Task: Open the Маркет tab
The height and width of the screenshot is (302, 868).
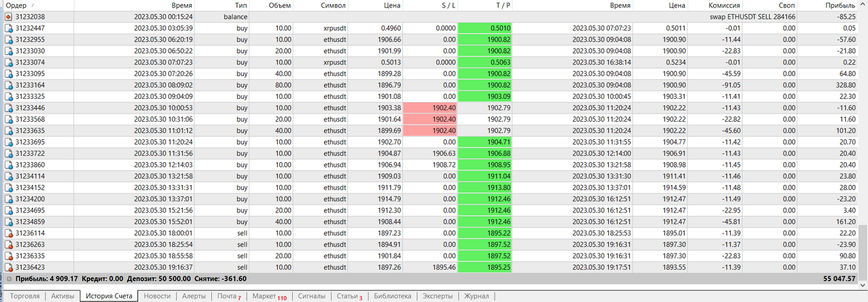Action: coord(269,296)
